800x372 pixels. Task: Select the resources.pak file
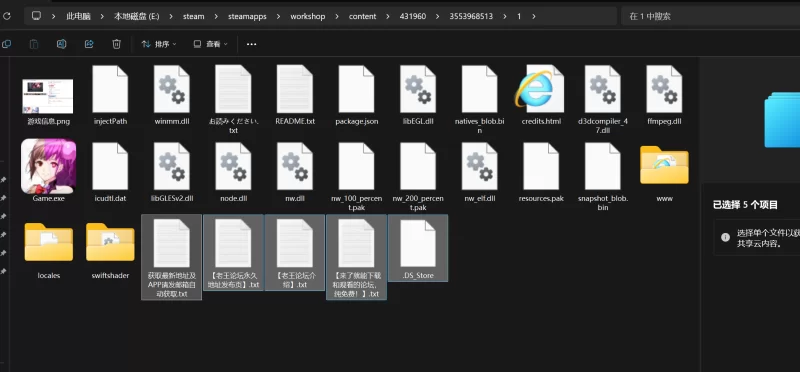point(541,172)
